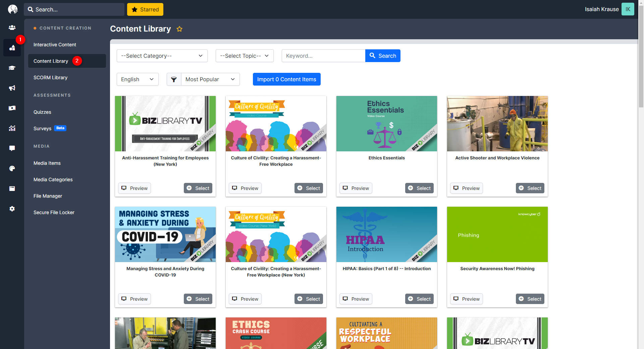Open the window layout sidebar icon
Viewport: 644px width, 349px height.
12,189
